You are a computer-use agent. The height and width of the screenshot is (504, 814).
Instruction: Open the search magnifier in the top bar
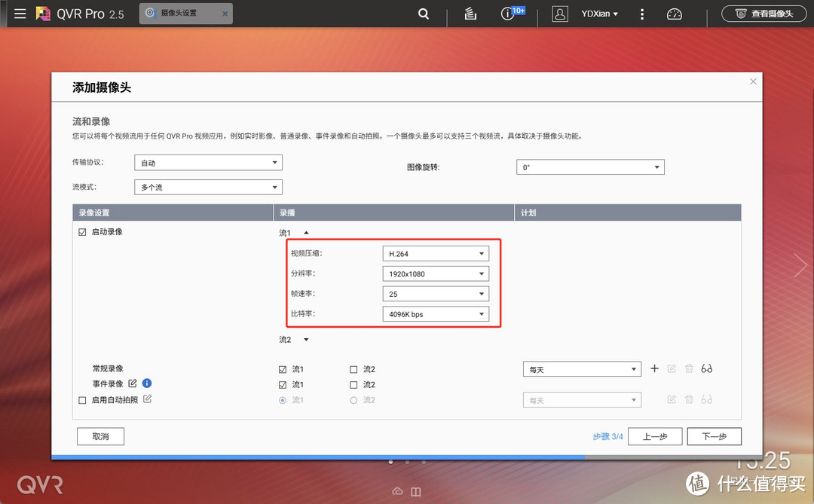423,13
